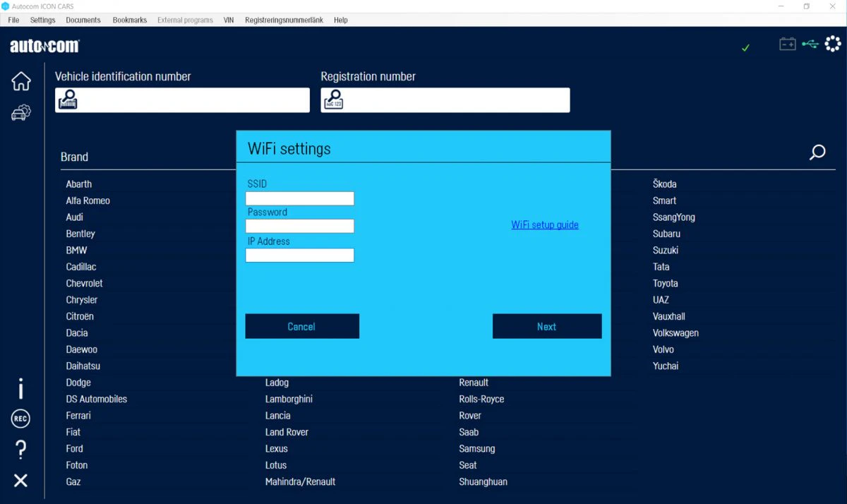Select Abarth brand
This screenshot has width=847, height=504.
pos(79,184)
